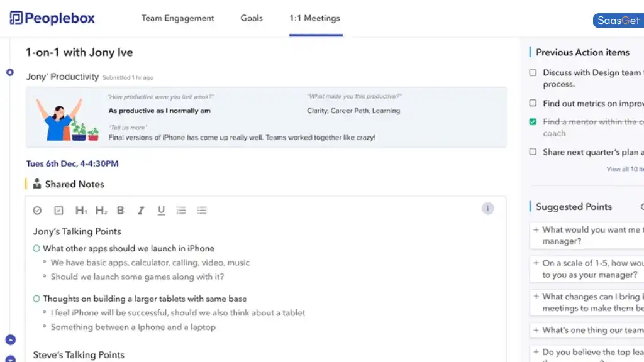Insert a circle talking point item

[37, 210]
